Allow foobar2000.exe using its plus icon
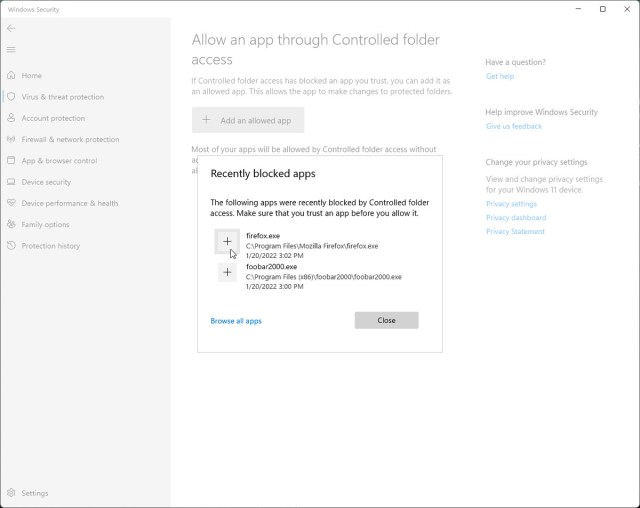The image size is (640, 508). coord(227,272)
